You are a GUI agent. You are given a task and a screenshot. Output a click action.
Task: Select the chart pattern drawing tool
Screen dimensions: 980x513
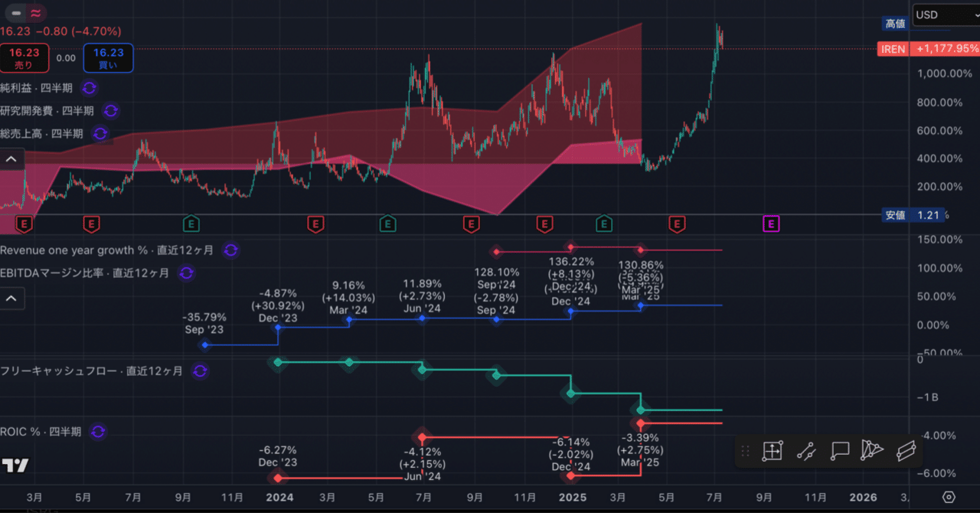pyautogui.click(x=872, y=451)
